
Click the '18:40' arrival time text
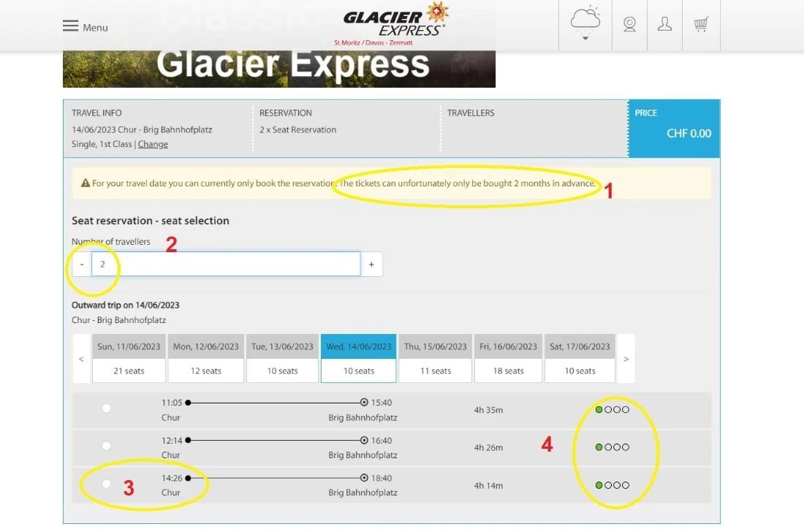pos(382,478)
